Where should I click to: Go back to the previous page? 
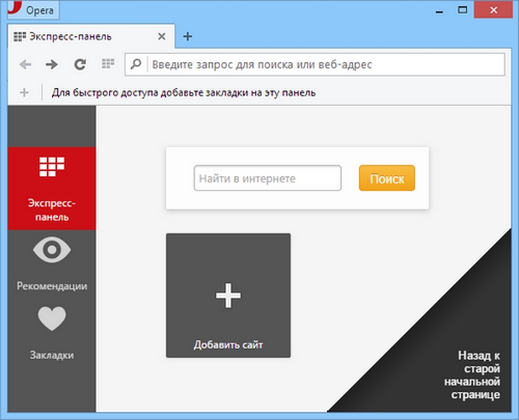click(x=25, y=64)
